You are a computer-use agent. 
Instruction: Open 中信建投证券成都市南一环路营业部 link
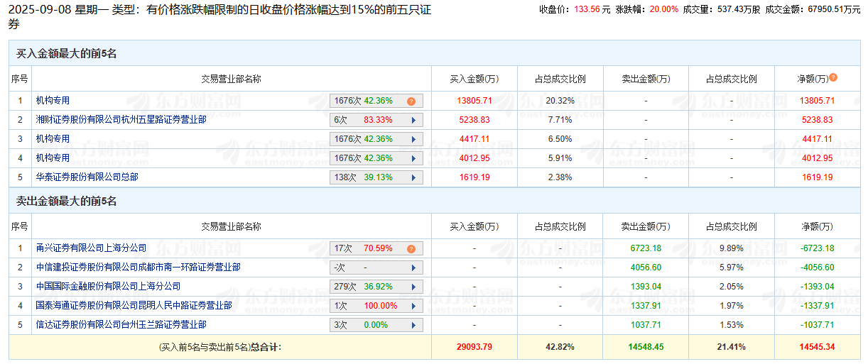pyautogui.click(x=138, y=268)
